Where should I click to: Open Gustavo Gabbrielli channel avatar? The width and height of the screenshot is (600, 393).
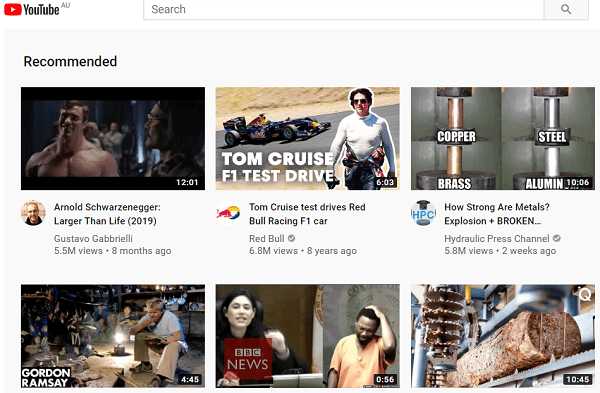pyautogui.click(x=33, y=213)
